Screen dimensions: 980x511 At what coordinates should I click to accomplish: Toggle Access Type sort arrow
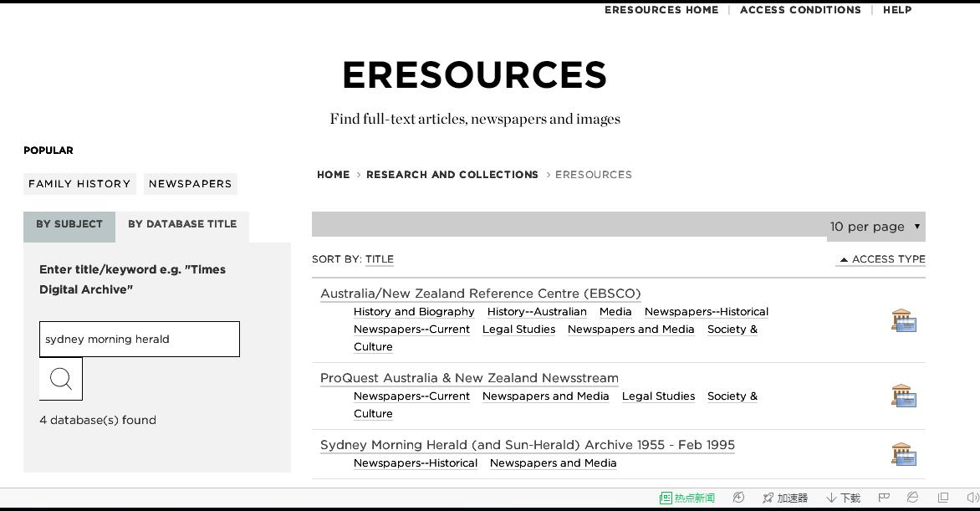coord(844,259)
